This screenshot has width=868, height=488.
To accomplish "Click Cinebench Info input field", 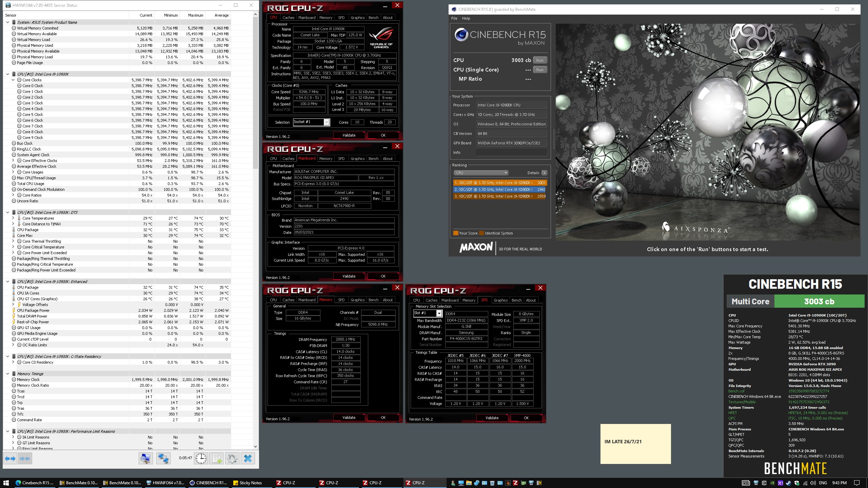I will click(x=511, y=152).
